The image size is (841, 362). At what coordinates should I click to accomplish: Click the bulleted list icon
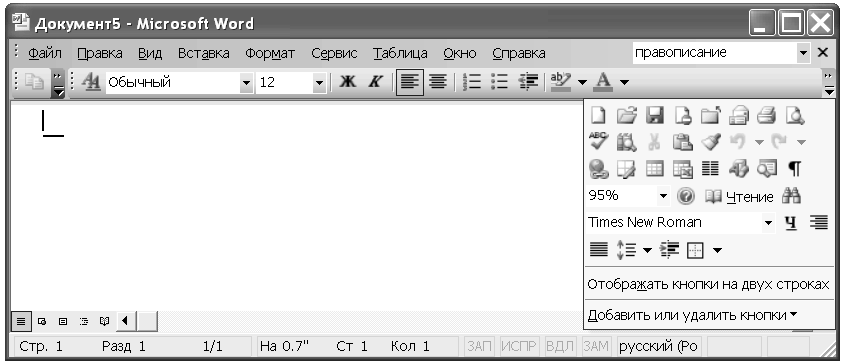(500, 82)
